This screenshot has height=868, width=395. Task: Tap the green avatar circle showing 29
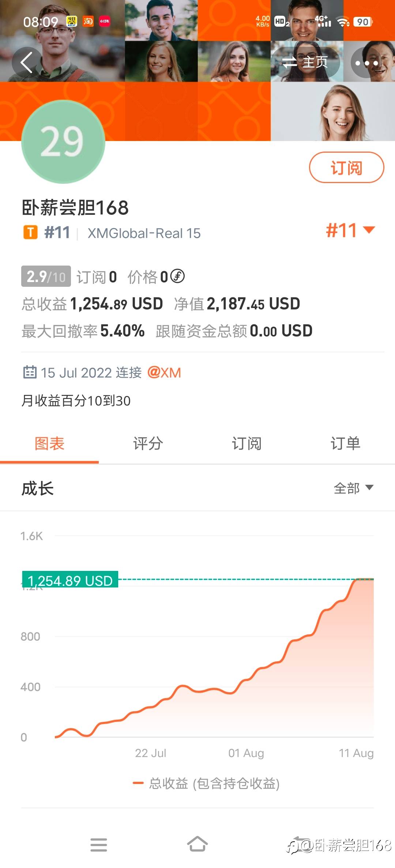pos(63,141)
